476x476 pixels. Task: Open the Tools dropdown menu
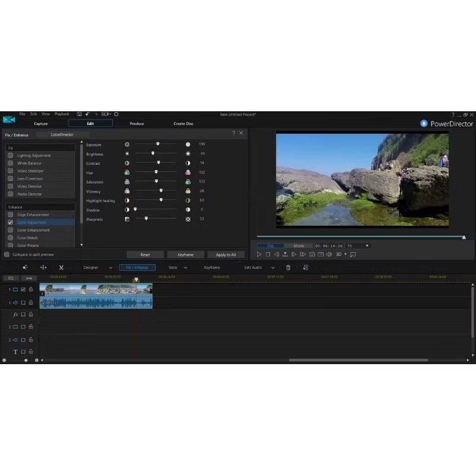[x=177, y=268]
